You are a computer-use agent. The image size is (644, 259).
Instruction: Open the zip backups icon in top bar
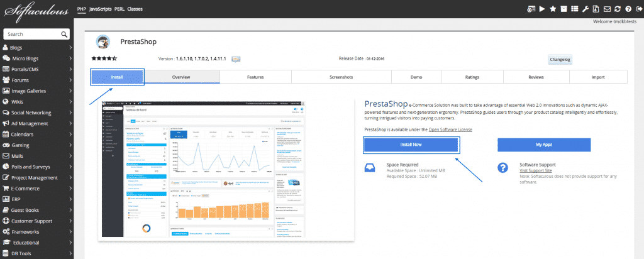[596, 9]
